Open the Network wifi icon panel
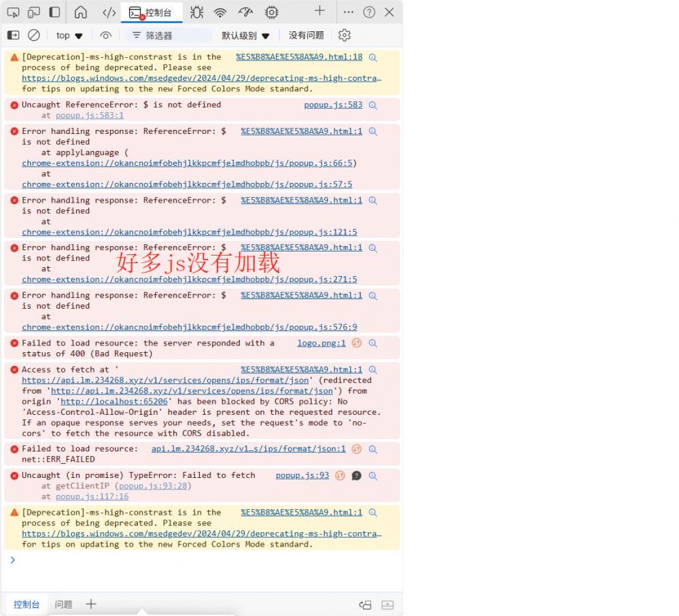The width and height of the screenshot is (679, 616). (x=220, y=12)
